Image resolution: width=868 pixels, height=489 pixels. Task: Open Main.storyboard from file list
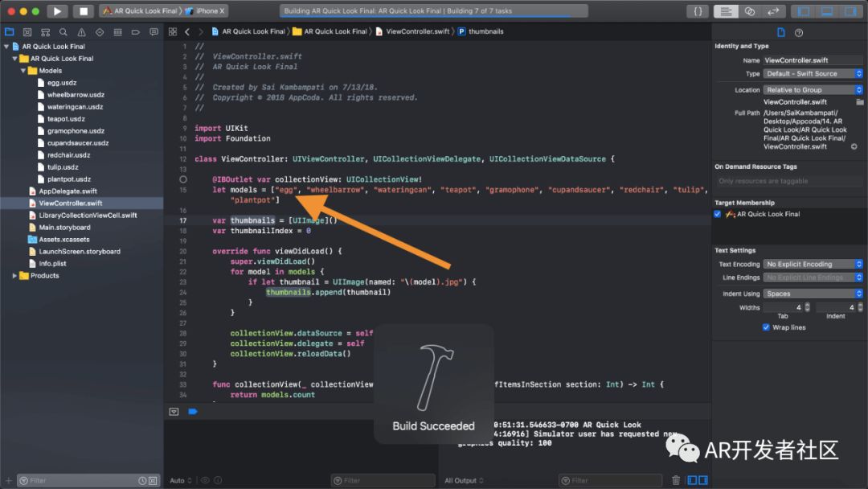pyautogui.click(x=64, y=228)
